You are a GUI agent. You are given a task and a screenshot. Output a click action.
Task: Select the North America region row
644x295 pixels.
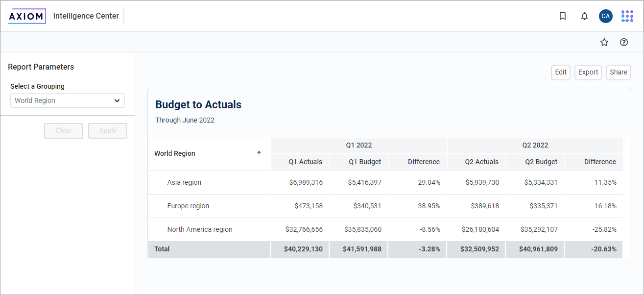tap(200, 229)
